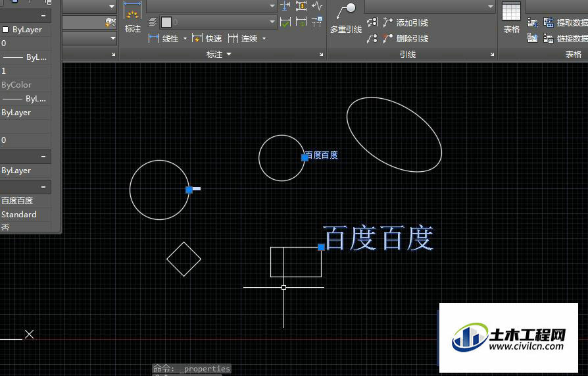
Task: Click the _properties command line text
Action: click(205, 369)
